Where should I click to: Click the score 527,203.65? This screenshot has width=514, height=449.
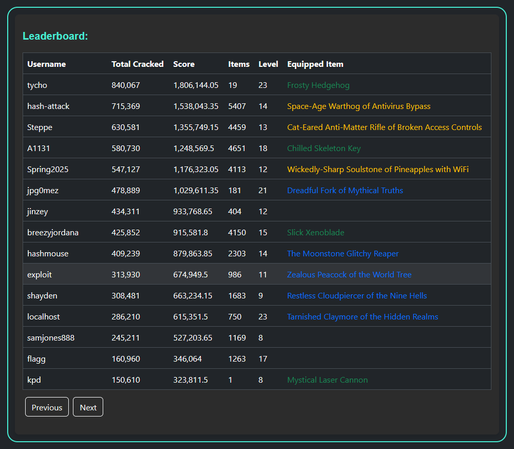coord(192,338)
